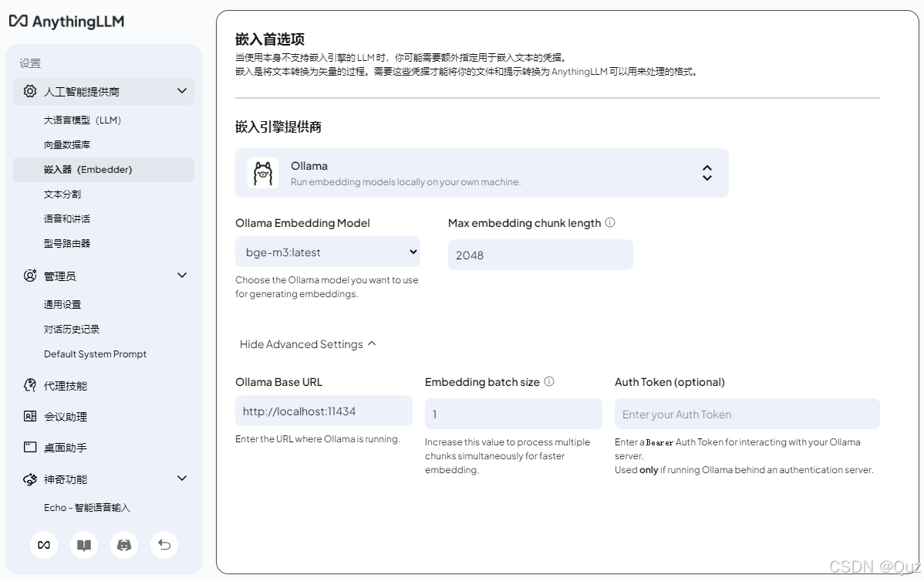Click the Ollama llama provider logo
Viewport: 924px width, 582px height.
tap(263, 173)
